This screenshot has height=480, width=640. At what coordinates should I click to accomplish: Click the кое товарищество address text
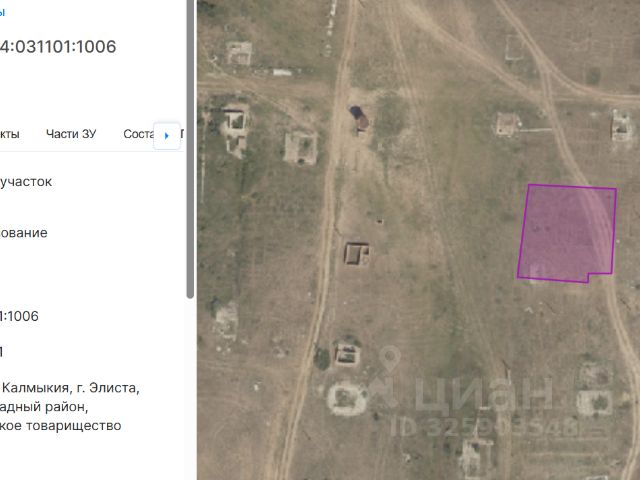click(x=60, y=426)
